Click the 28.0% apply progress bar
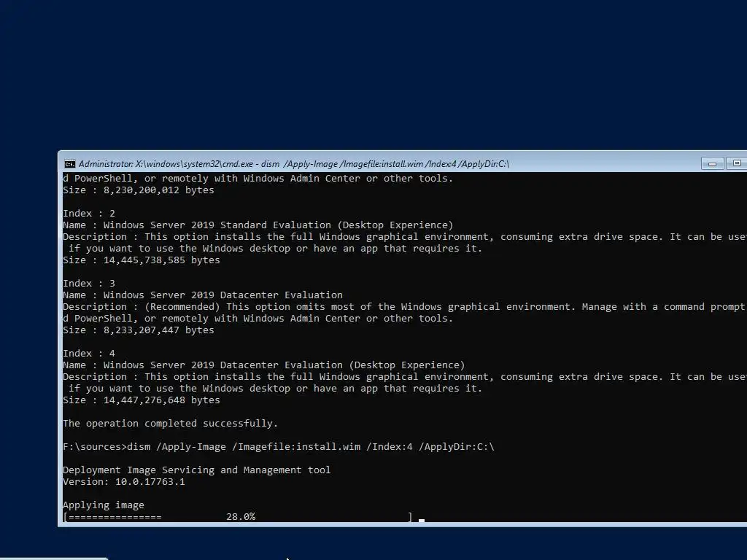This screenshot has width=747, height=560. [x=238, y=517]
